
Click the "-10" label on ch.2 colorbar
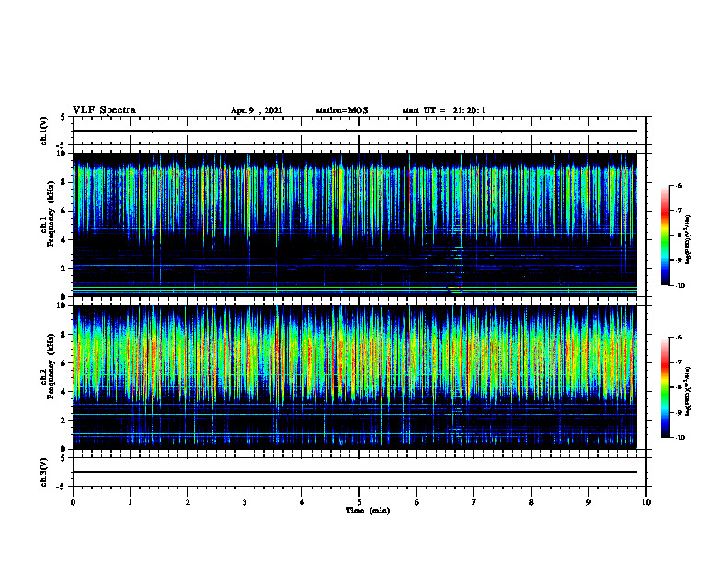680,438
